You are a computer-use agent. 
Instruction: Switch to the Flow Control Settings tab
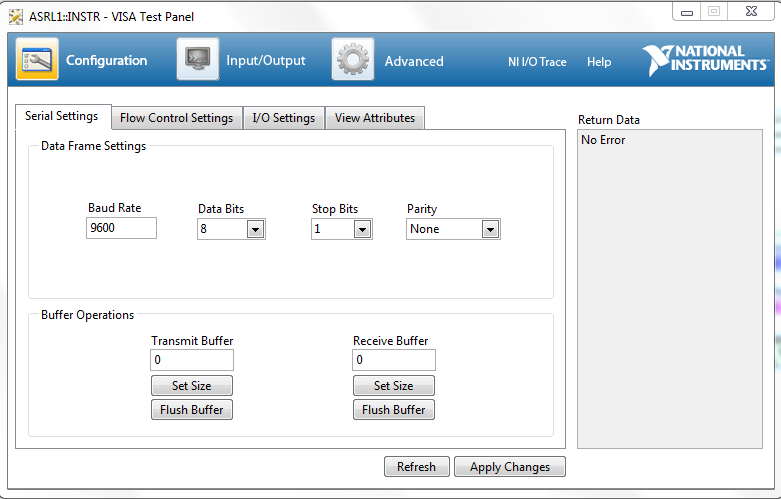click(177, 118)
